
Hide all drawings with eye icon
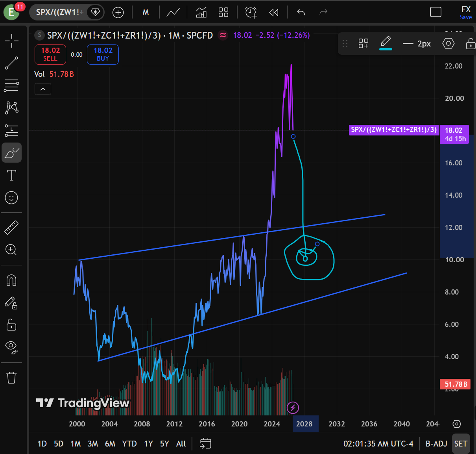tap(12, 347)
